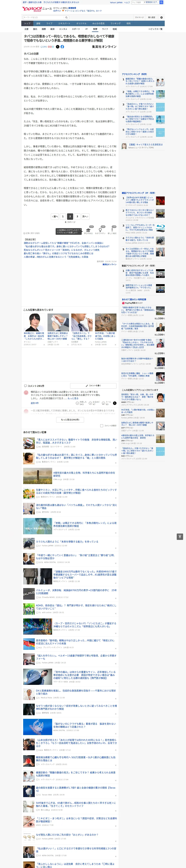This screenshot has width=186, height=868.
Task: Share article on X icon near byline
Action: 57,47
